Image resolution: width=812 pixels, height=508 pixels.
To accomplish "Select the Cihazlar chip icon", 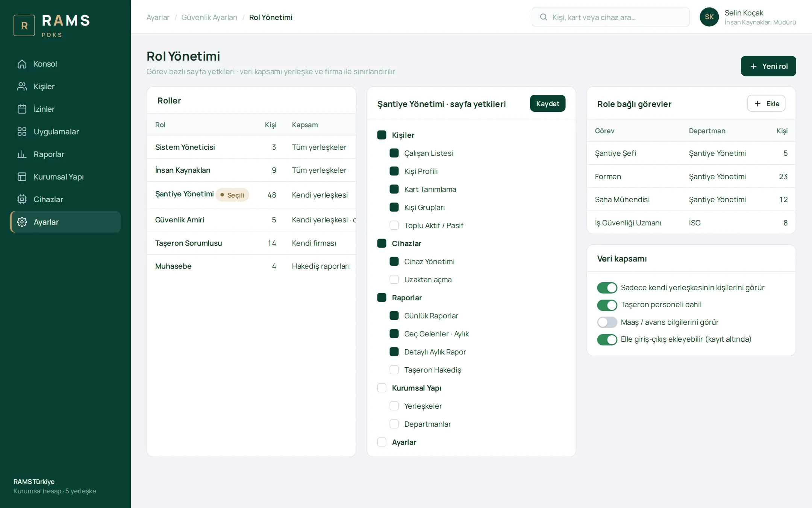I will click(22, 199).
